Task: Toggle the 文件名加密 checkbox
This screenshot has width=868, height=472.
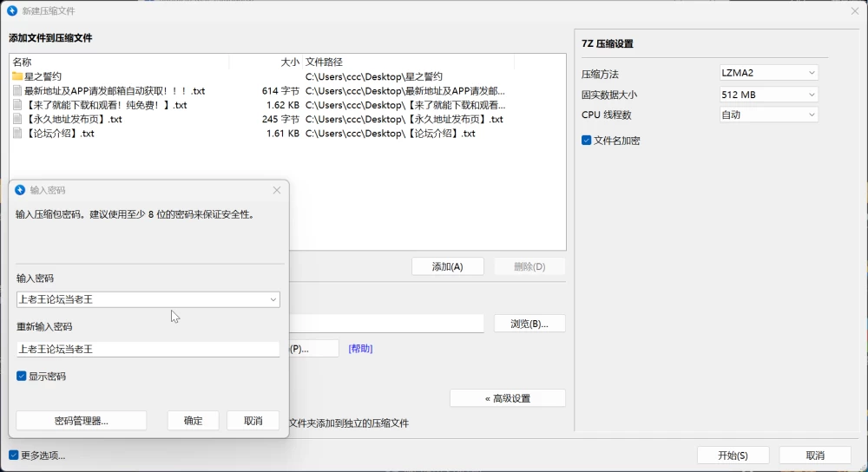Action: (586, 140)
